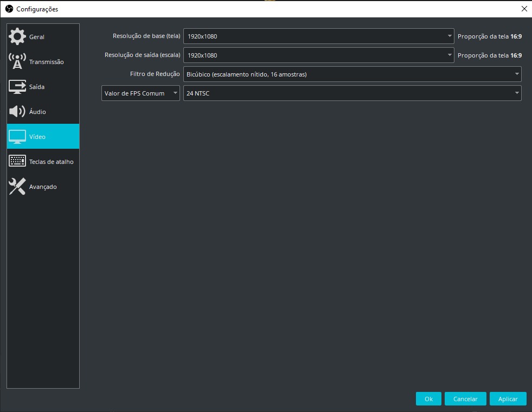The image size is (532, 412).
Task: Select the Avançado text label in sidebar
Action: tap(43, 187)
